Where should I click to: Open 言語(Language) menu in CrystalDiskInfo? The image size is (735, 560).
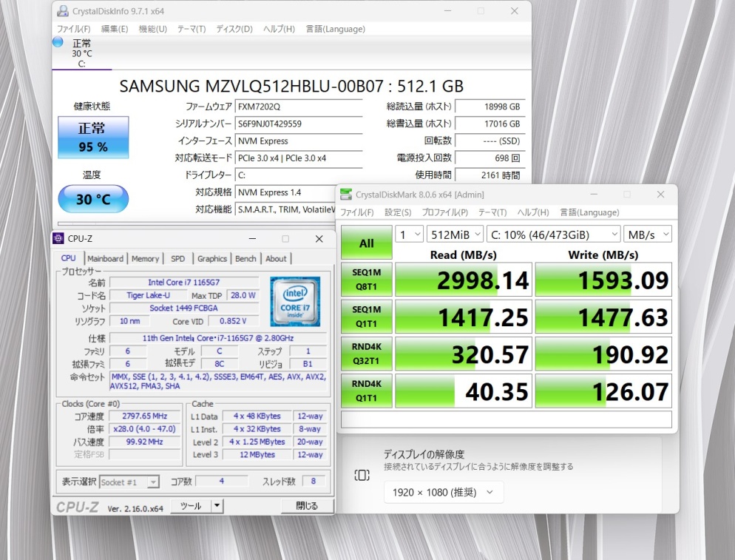(x=336, y=29)
